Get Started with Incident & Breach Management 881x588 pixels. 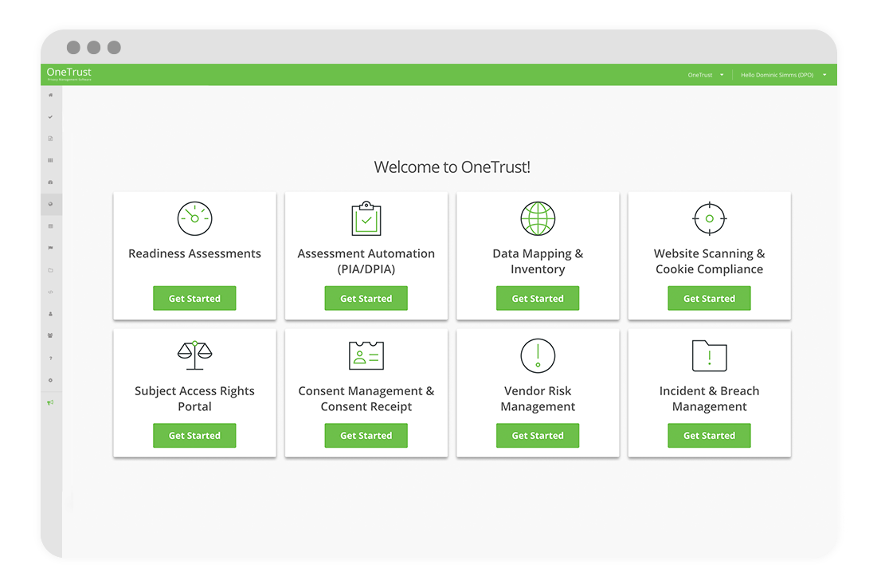pyautogui.click(x=709, y=435)
